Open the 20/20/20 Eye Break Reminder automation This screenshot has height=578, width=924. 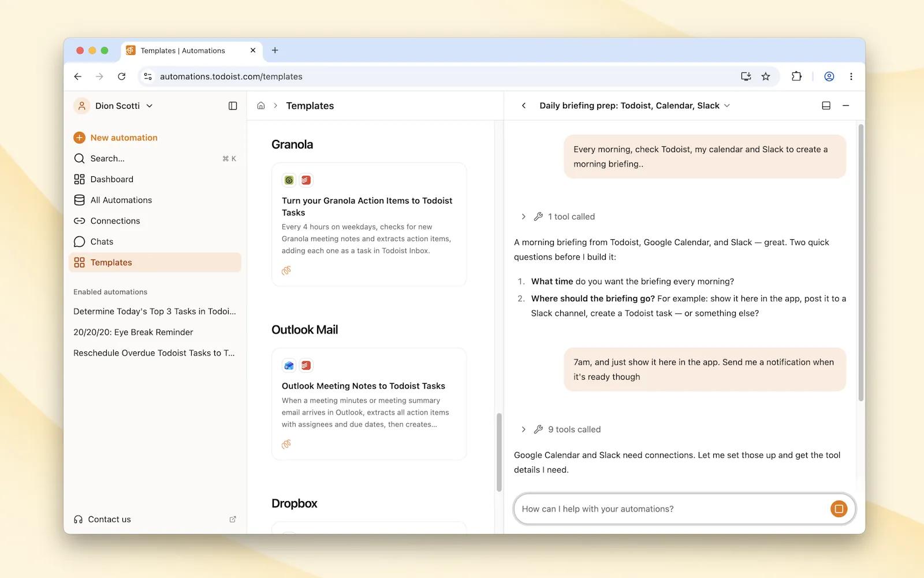pos(133,332)
